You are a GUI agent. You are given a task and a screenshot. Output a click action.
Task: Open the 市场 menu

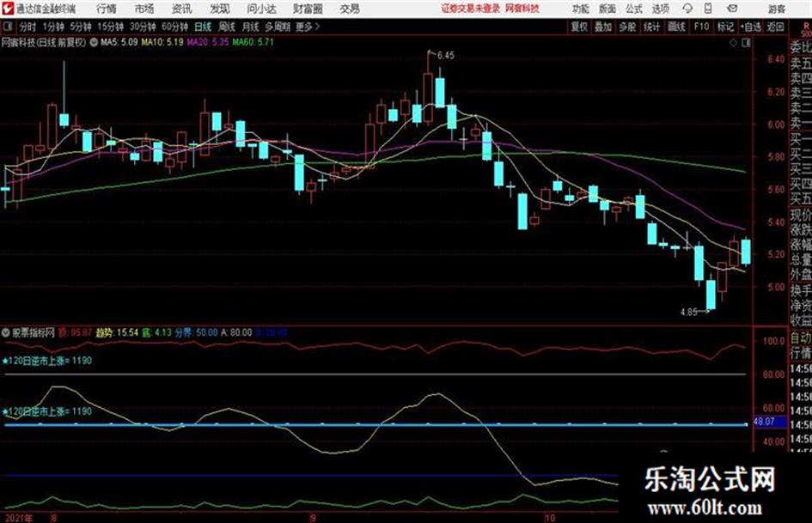coord(144,9)
